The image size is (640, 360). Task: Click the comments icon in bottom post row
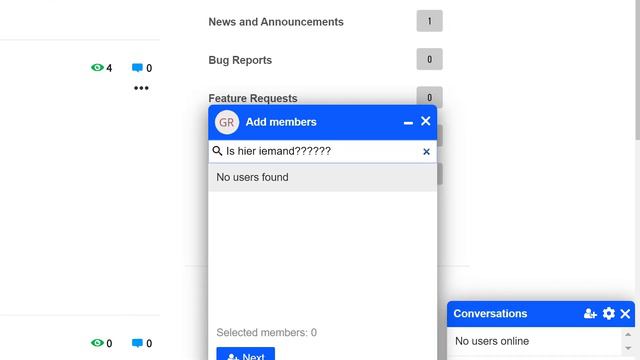137,343
